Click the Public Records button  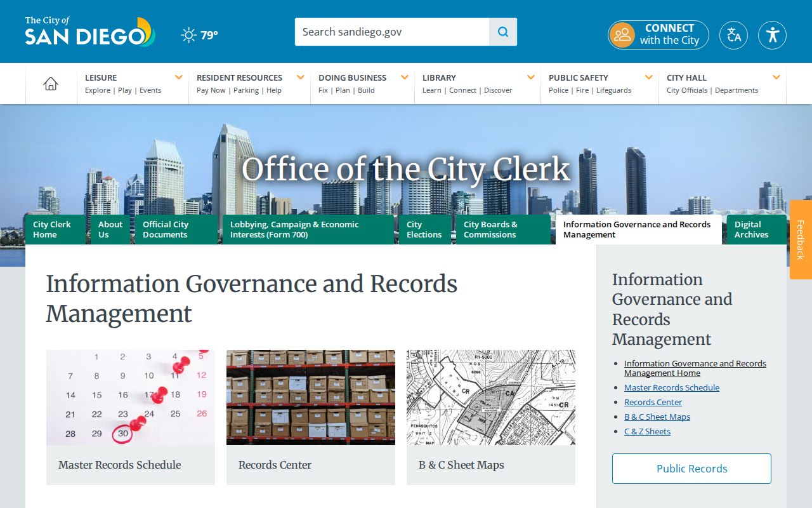(691, 469)
